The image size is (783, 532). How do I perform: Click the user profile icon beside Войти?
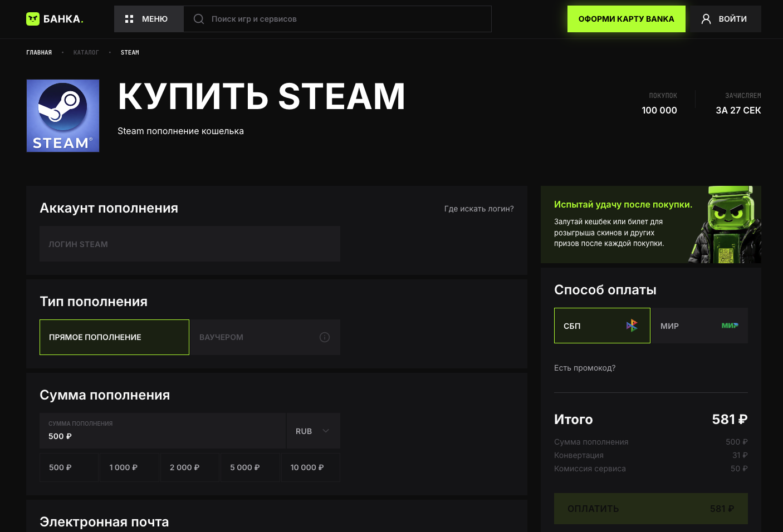click(706, 19)
